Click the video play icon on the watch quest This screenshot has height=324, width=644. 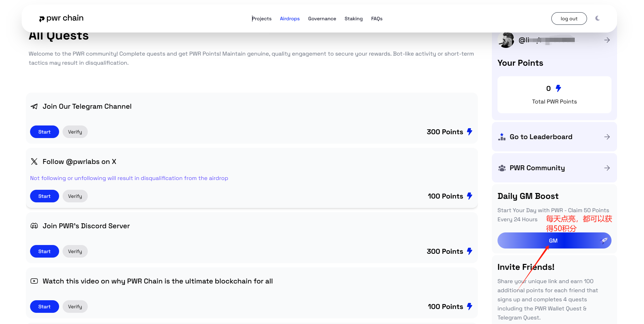[x=34, y=281]
